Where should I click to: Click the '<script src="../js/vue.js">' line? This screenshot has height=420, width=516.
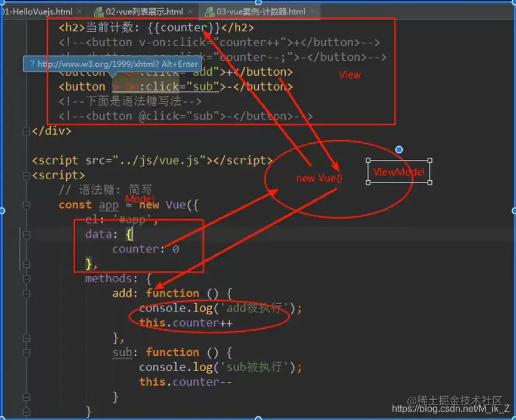tap(152, 160)
